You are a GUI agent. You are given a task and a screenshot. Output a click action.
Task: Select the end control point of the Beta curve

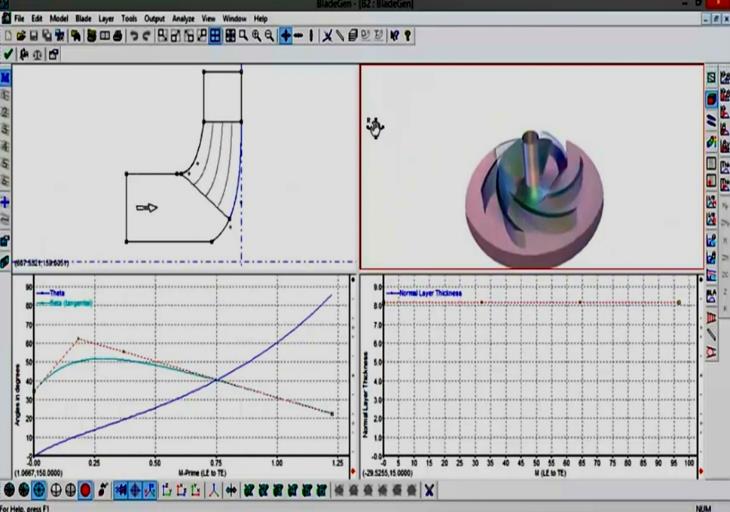pyautogui.click(x=332, y=413)
